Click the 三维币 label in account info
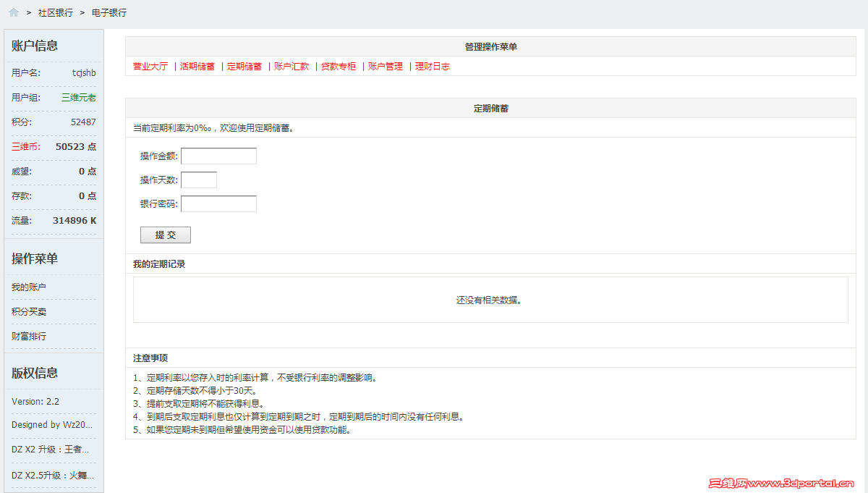868x493 pixels. coord(25,147)
